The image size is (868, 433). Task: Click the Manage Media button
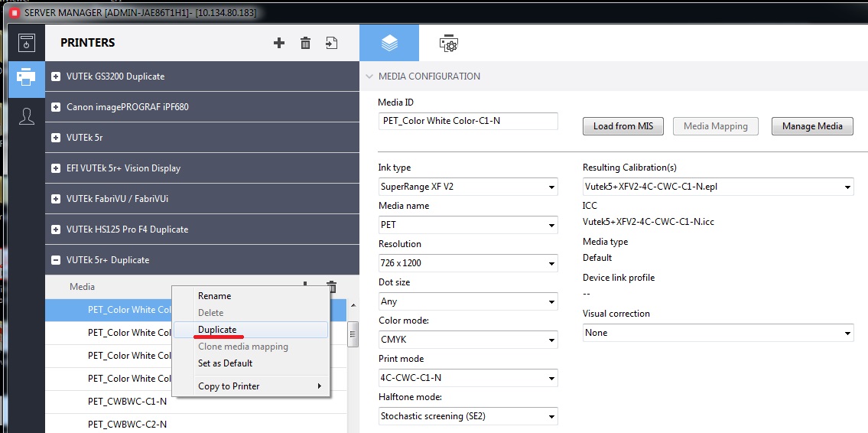point(811,126)
